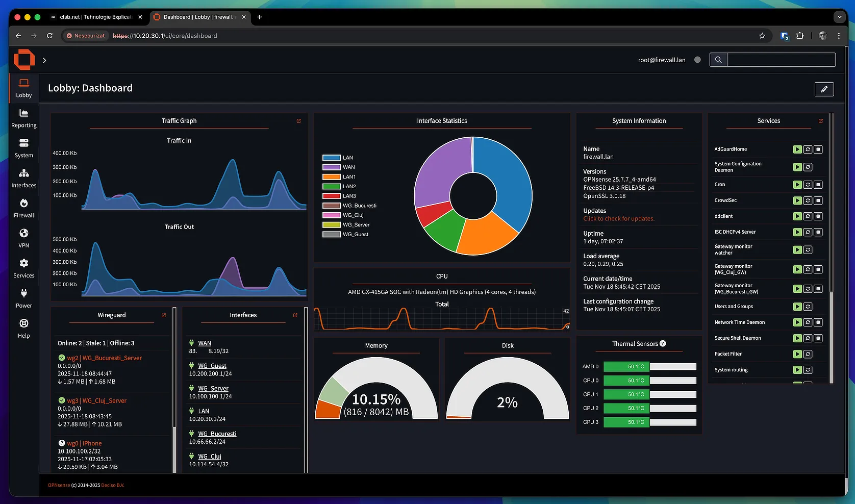Collapse the sidebar using the chevron arrow
This screenshot has width=855, height=504.
44,60
